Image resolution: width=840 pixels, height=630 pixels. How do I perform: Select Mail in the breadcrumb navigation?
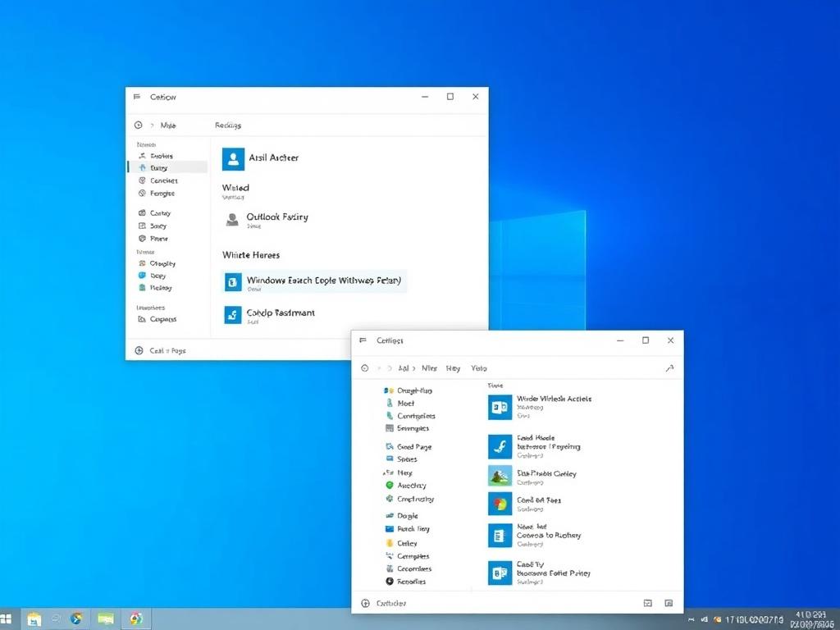(x=169, y=125)
